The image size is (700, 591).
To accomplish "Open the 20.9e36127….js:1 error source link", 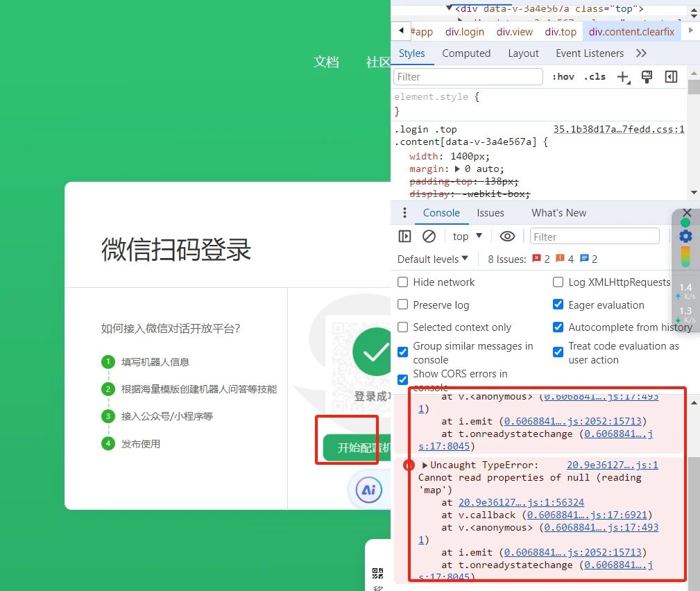I will [613, 465].
